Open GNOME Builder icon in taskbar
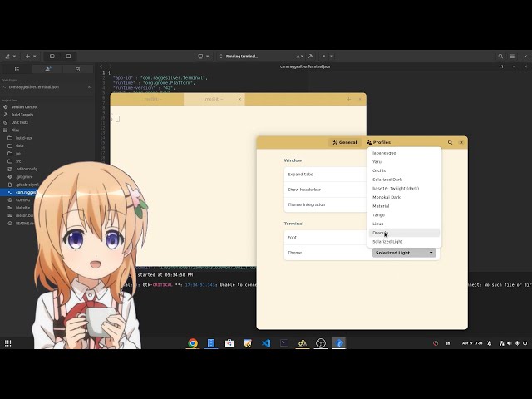 339,343
